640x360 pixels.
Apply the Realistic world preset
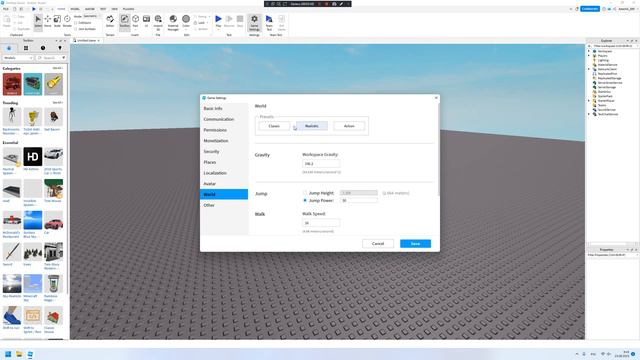311,126
